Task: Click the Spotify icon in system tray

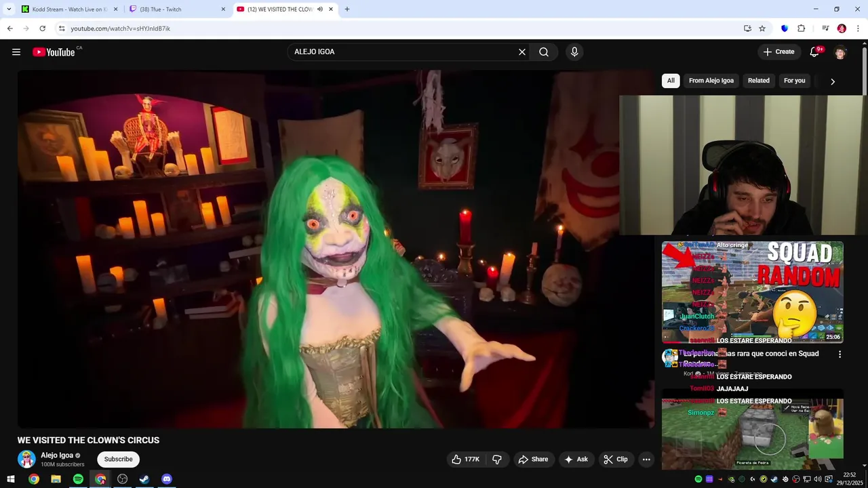Action: pos(698,479)
